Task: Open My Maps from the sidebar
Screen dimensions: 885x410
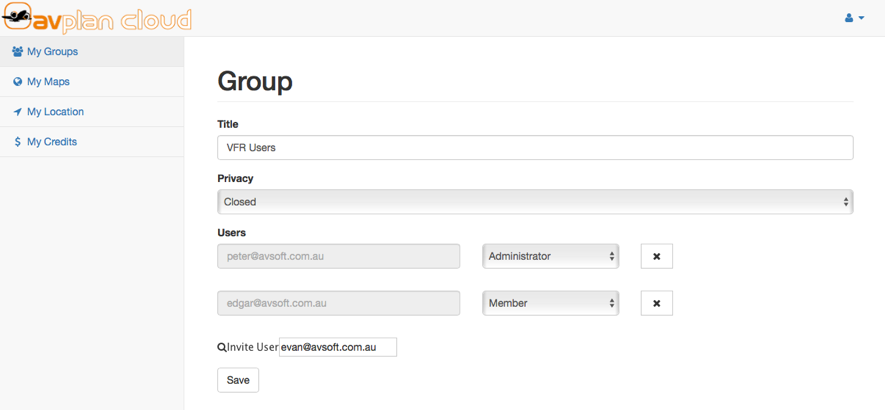Action: click(48, 82)
